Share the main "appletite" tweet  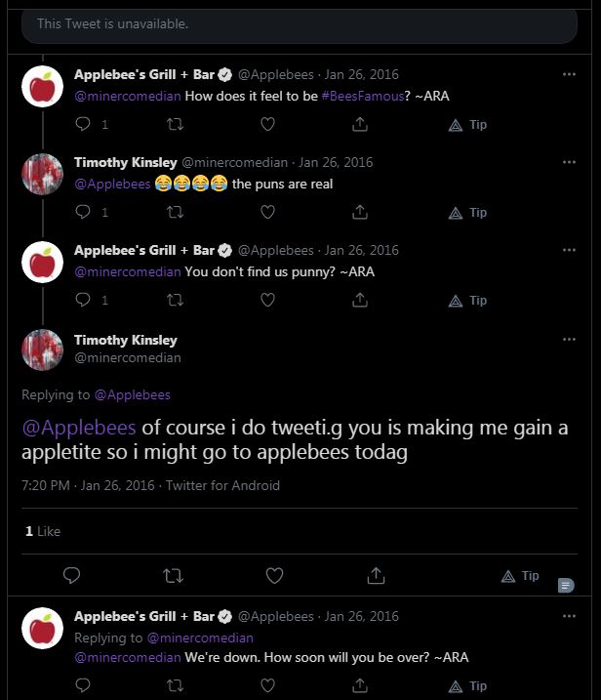pyautogui.click(x=376, y=575)
